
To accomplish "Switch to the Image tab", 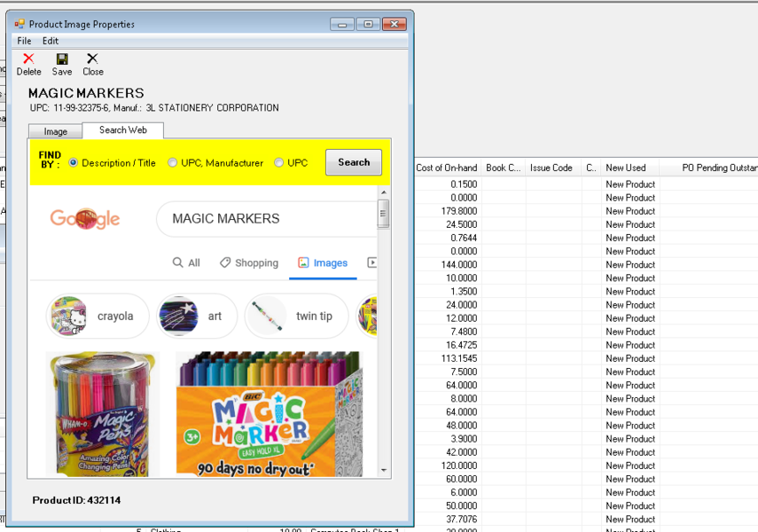I will pos(56,131).
